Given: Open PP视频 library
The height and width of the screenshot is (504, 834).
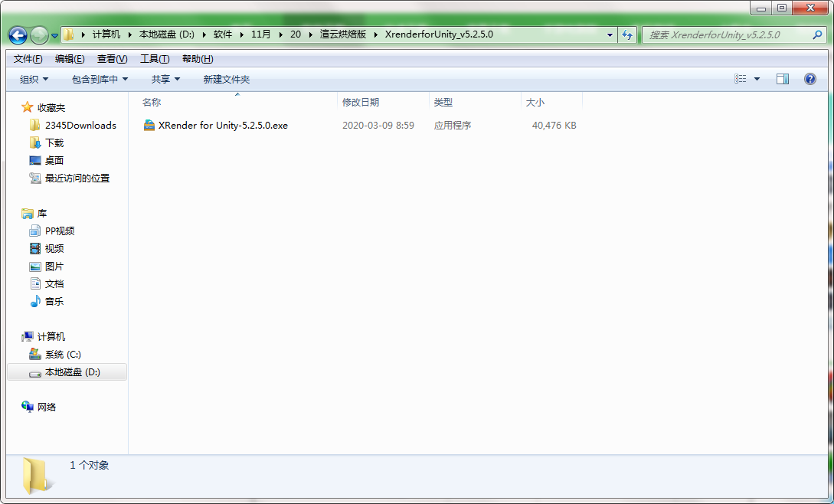Looking at the screenshot, I should pos(60,231).
